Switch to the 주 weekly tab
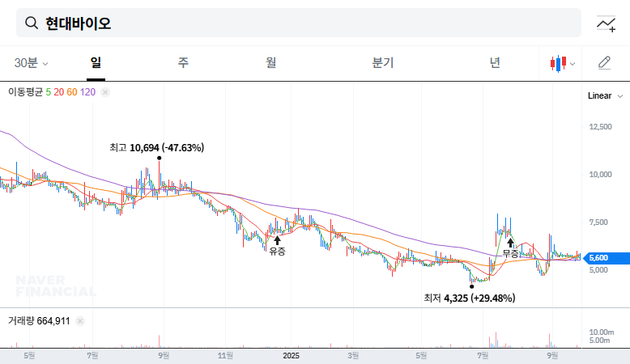Viewport: 630px width, 364px height. (x=183, y=62)
